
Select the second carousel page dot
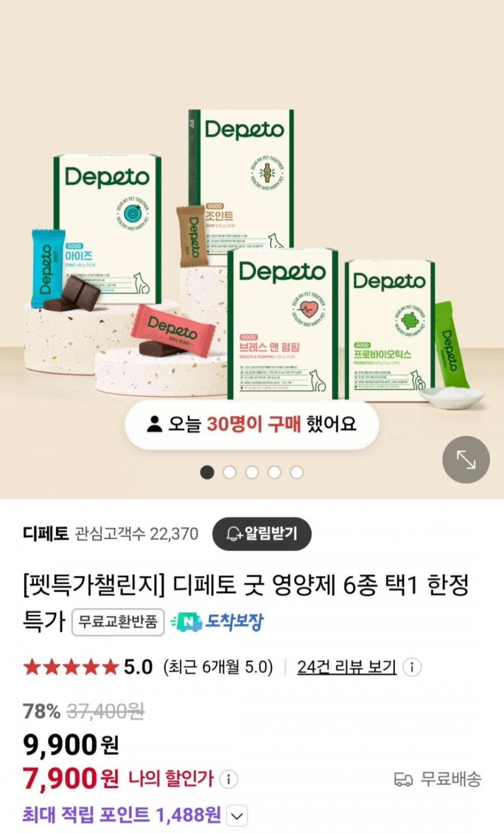(229, 472)
